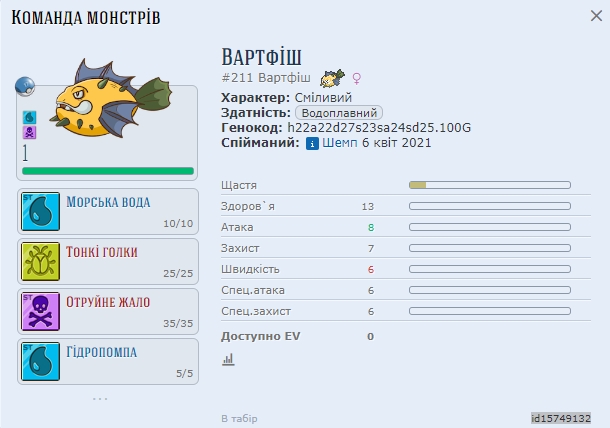This screenshot has height=428, width=610.
Task: Select the Тонкі голки move name
Action: 102,252
